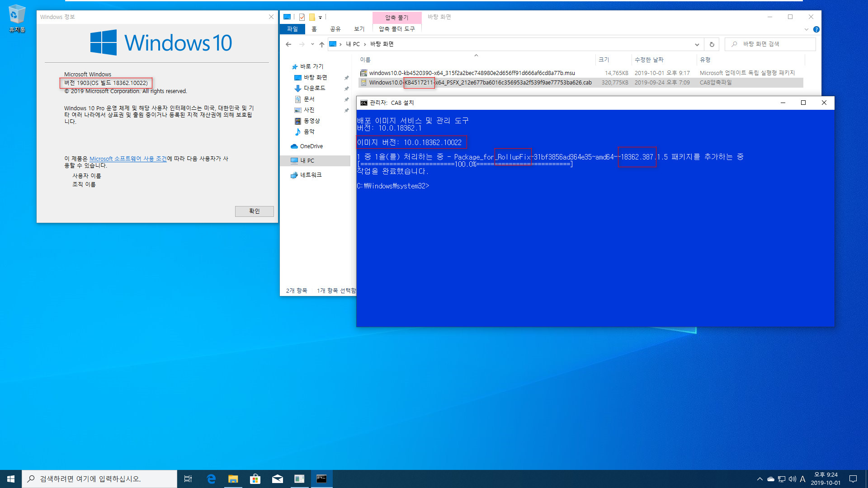Viewport: 868px width, 488px height.
Task: Open the 압축 폴더 도구 ribbon tab
Action: (396, 29)
